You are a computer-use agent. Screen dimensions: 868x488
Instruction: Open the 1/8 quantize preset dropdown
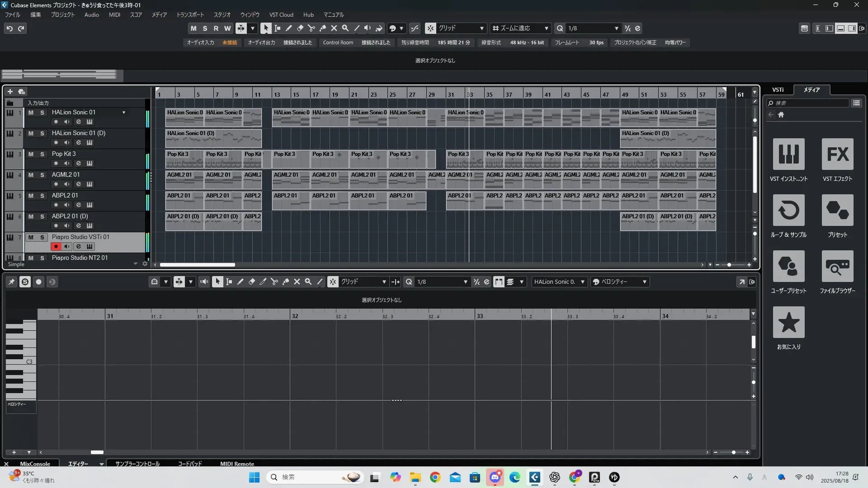coord(616,28)
